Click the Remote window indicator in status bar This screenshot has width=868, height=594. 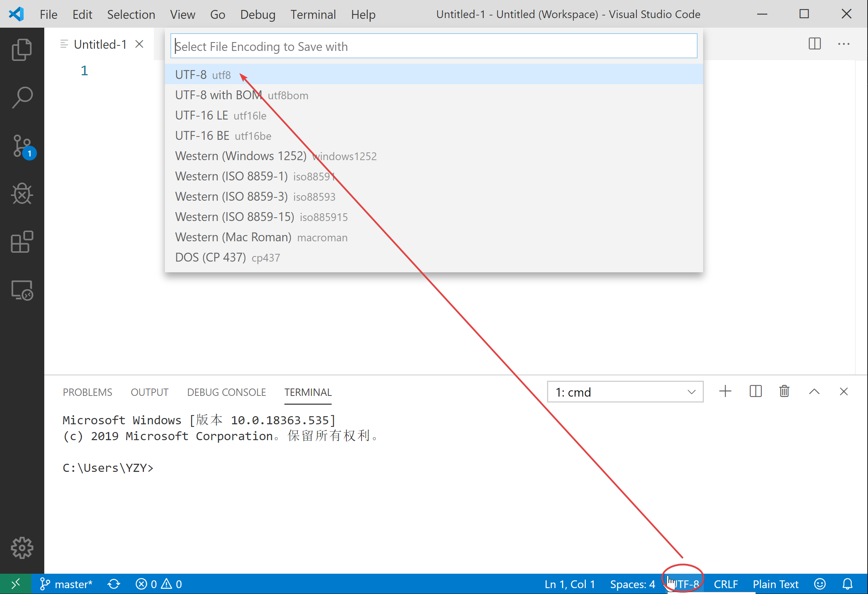click(15, 584)
